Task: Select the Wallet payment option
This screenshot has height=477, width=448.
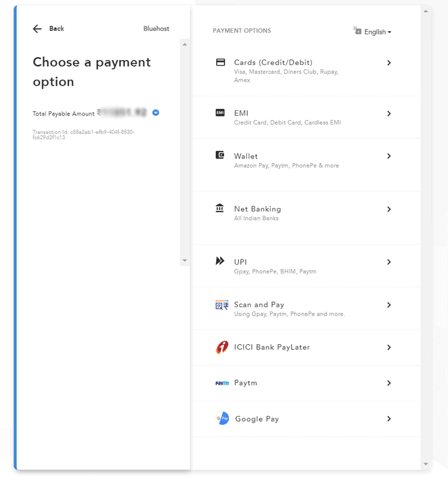Action: tap(306, 165)
